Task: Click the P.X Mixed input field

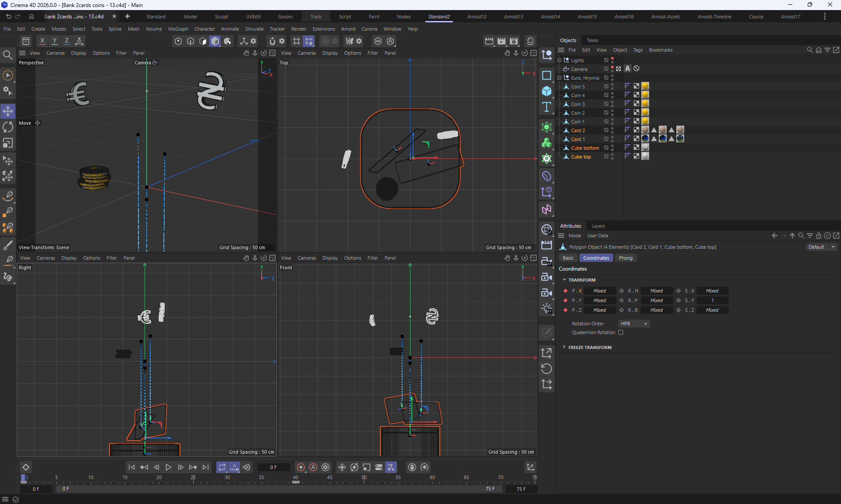Action: tap(600, 291)
